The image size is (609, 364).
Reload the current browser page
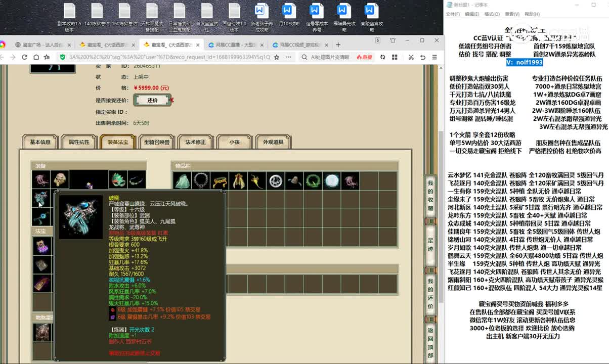pos(24,57)
